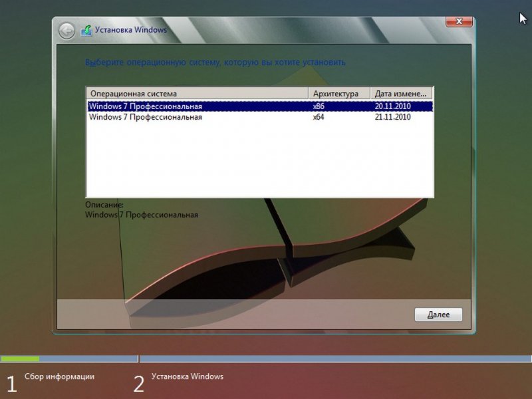Click the round back arrow button
Viewport: 532px width, 399px height.
[x=66, y=31]
